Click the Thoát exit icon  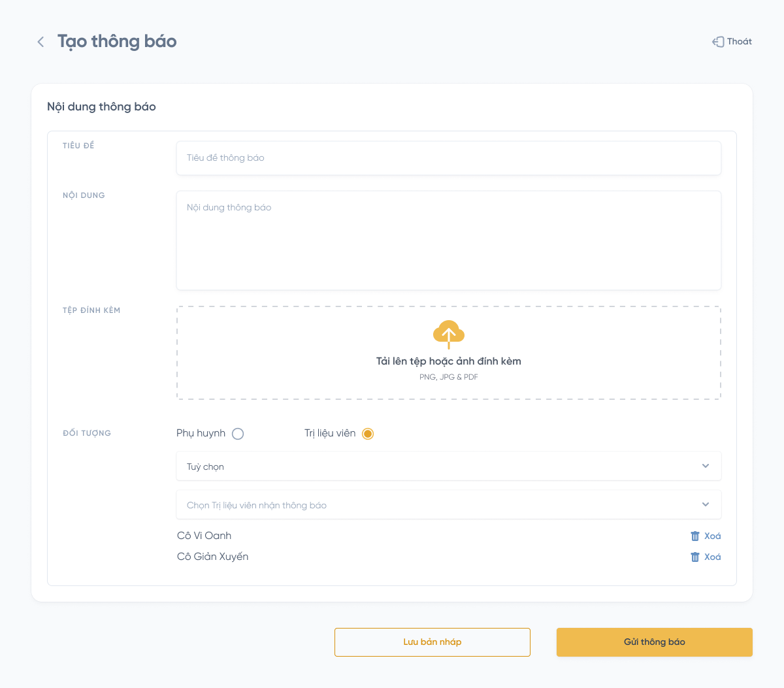click(718, 42)
